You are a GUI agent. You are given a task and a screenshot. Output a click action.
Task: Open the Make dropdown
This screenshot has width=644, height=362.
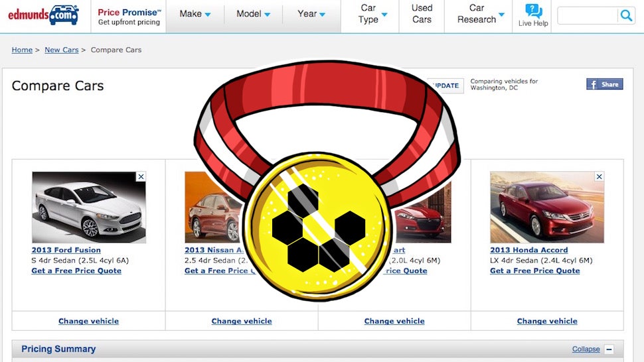[x=195, y=14]
